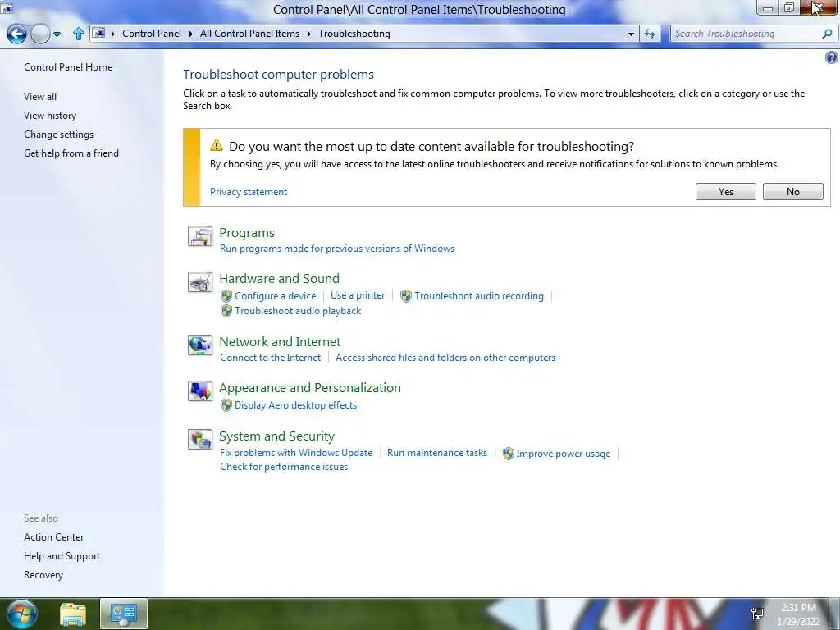
Task: Click the Up one level arrow
Action: pos(78,34)
